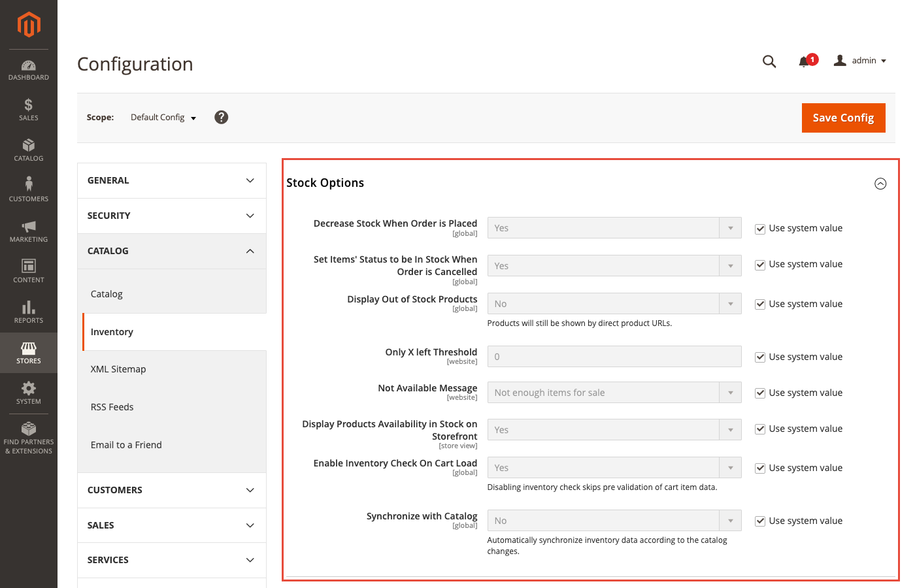Image resolution: width=915 pixels, height=588 pixels.
Task: Select the XML Sitemap menu item
Action: click(118, 368)
